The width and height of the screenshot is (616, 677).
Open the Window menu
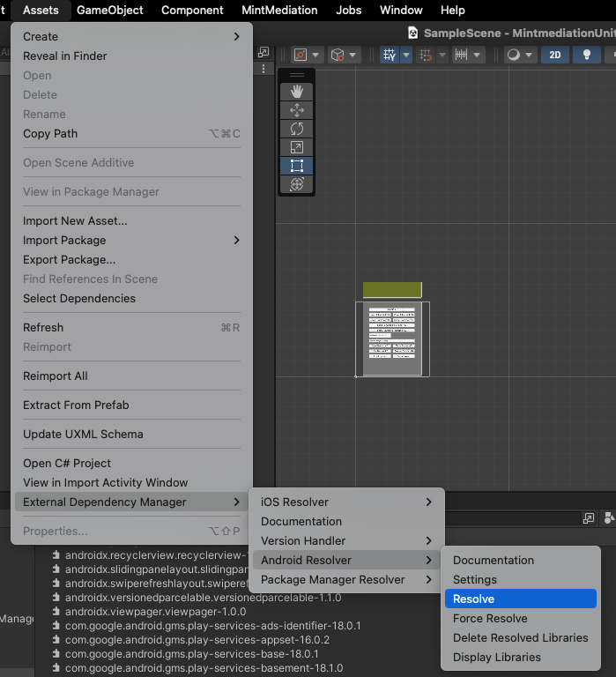(401, 10)
